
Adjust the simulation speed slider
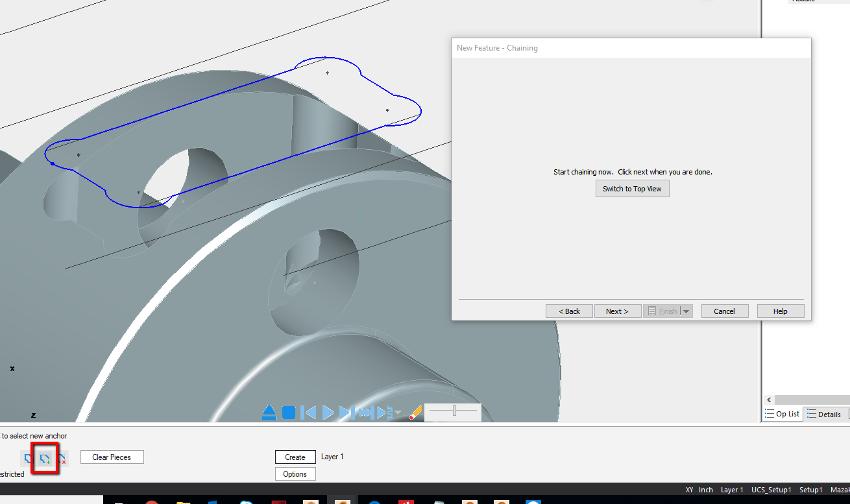click(x=454, y=411)
